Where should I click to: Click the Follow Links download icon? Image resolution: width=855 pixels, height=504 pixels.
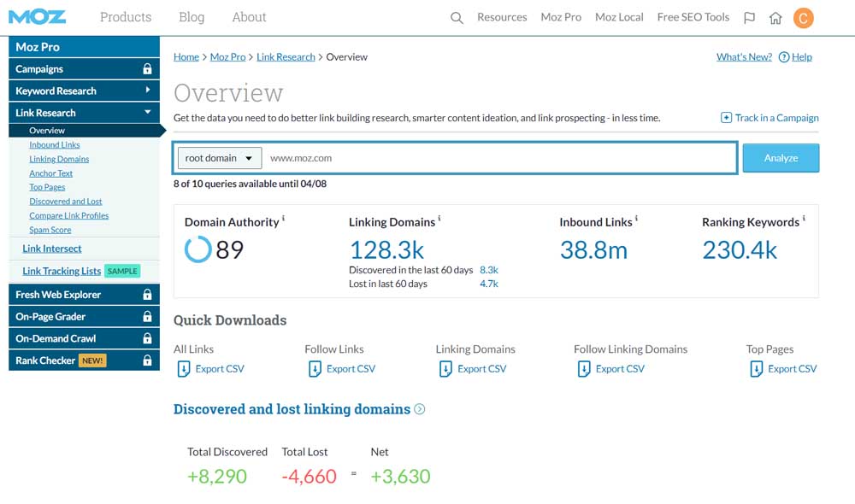[x=315, y=369]
